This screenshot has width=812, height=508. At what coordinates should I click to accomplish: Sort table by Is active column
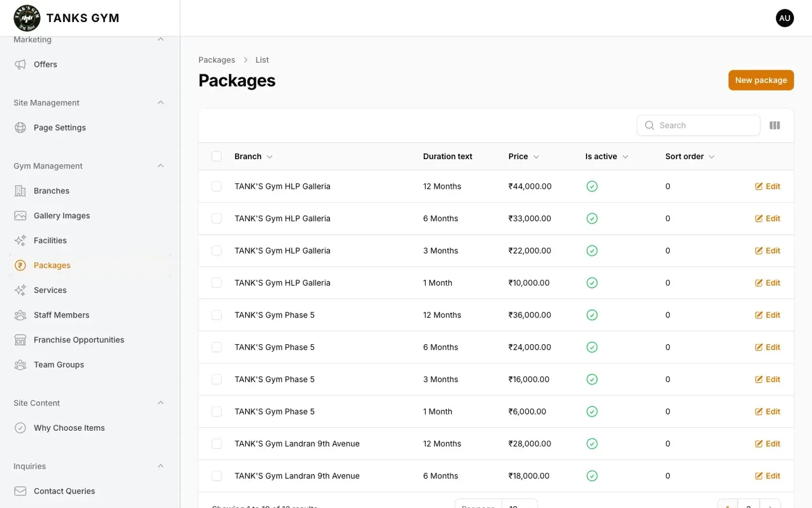[607, 157]
